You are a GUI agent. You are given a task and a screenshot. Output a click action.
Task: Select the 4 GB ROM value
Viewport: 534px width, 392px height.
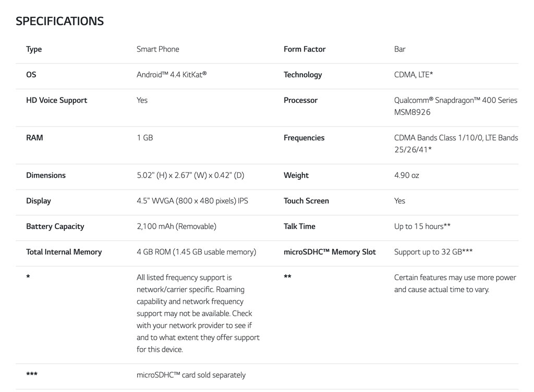click(196, 252)
